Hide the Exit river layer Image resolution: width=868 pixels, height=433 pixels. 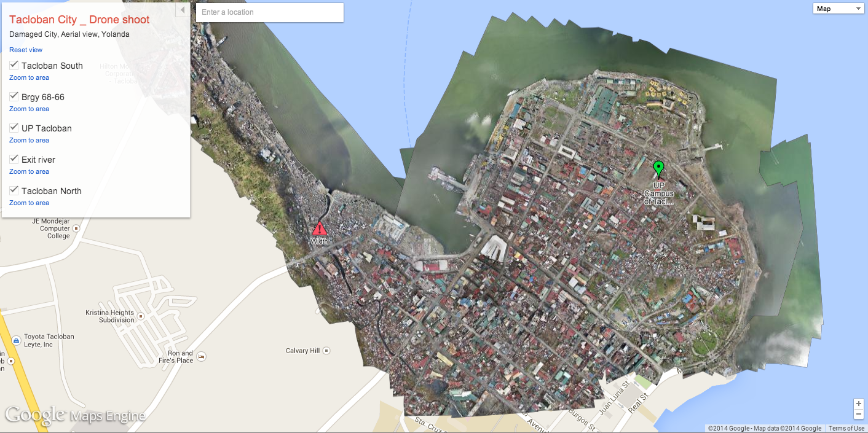(x=14, y=159)
